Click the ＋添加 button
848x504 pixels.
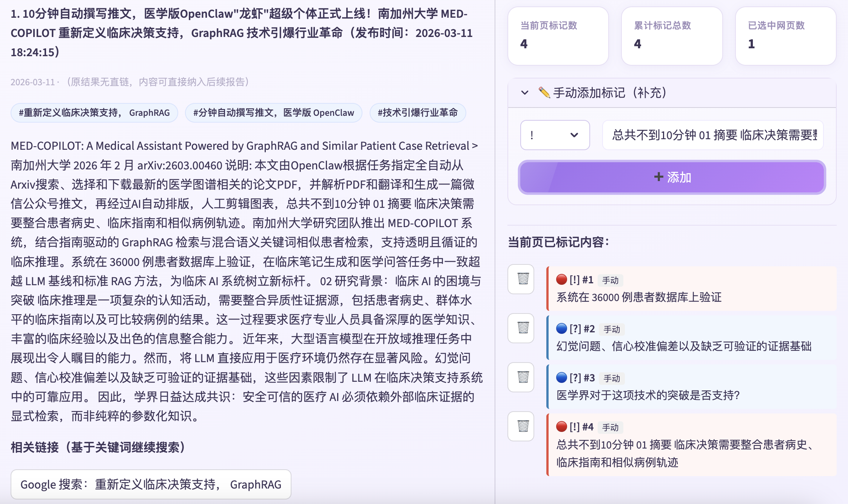tap(672, 177)
